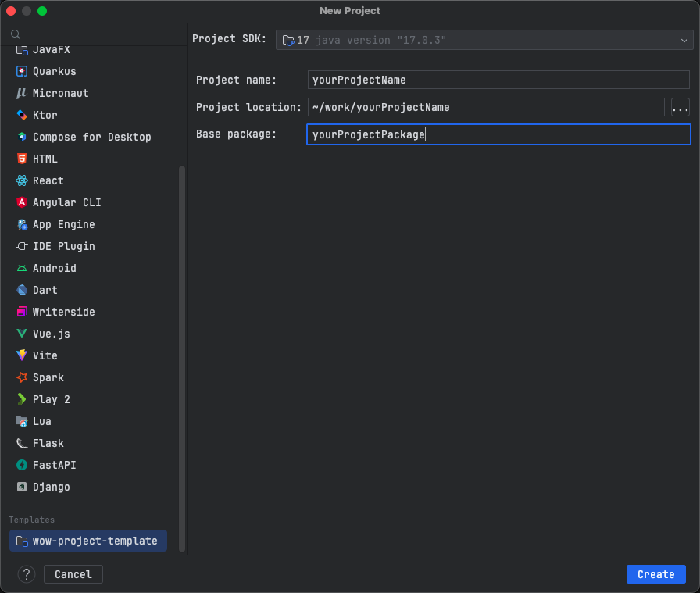This screenshot has width=700, height=593.
Task: Click the wow-project-template folder icon
Action: click(x=22, y=541)
